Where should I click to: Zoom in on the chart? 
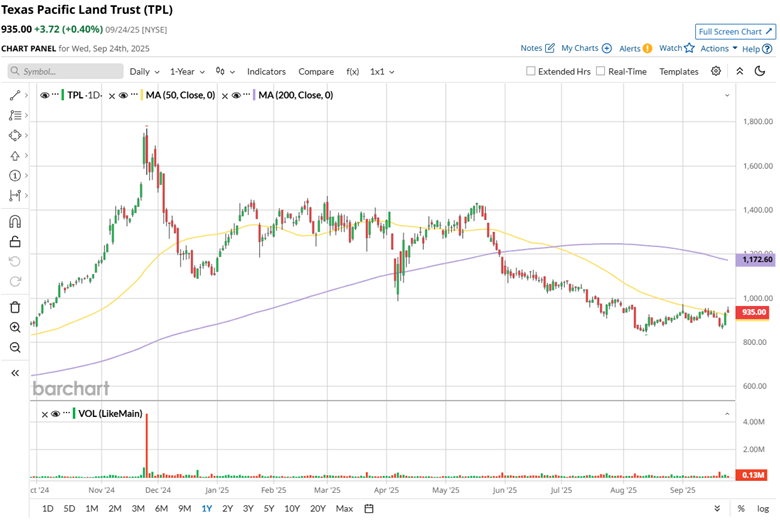point(15,327)
